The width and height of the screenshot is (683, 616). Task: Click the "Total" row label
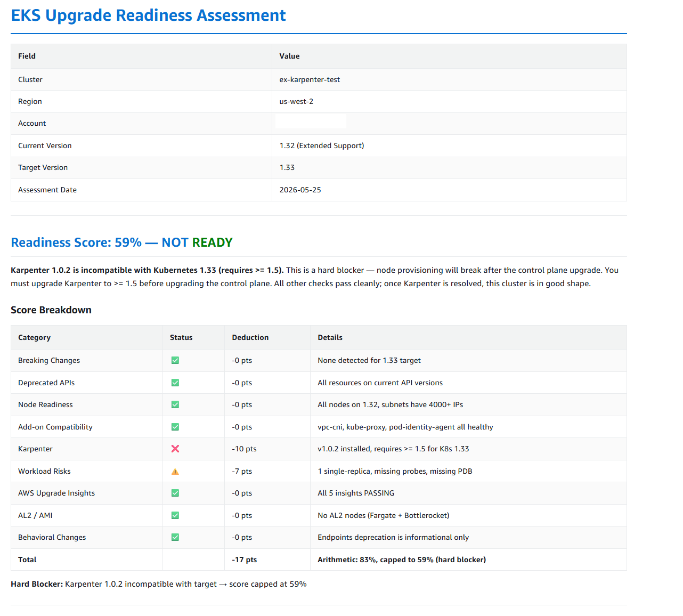point(27,560)
